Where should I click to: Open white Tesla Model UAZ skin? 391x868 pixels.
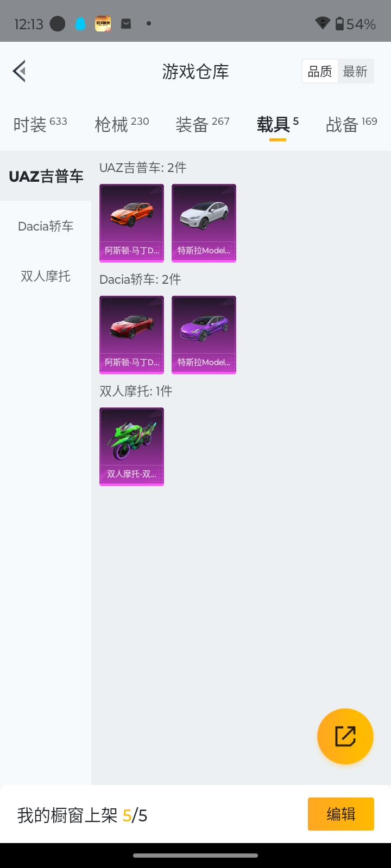tap(204, 223)
